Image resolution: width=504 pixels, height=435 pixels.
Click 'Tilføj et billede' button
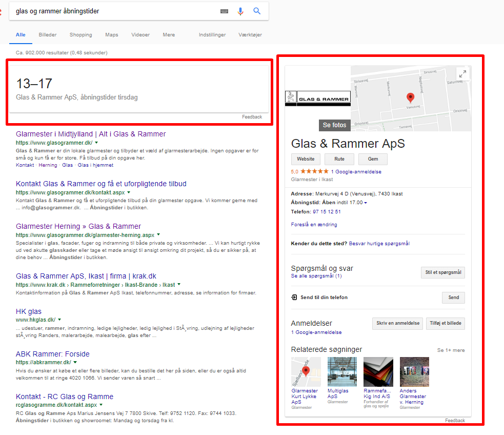tap(446, 323)
